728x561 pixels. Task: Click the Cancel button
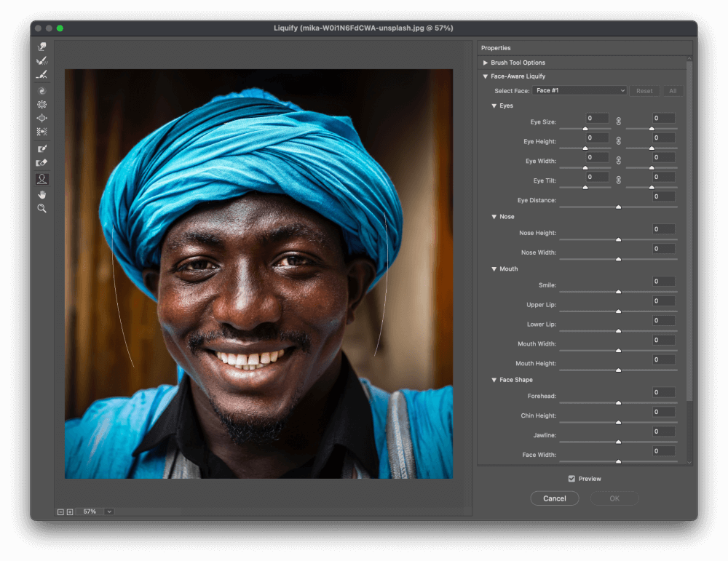pos(554,498)
